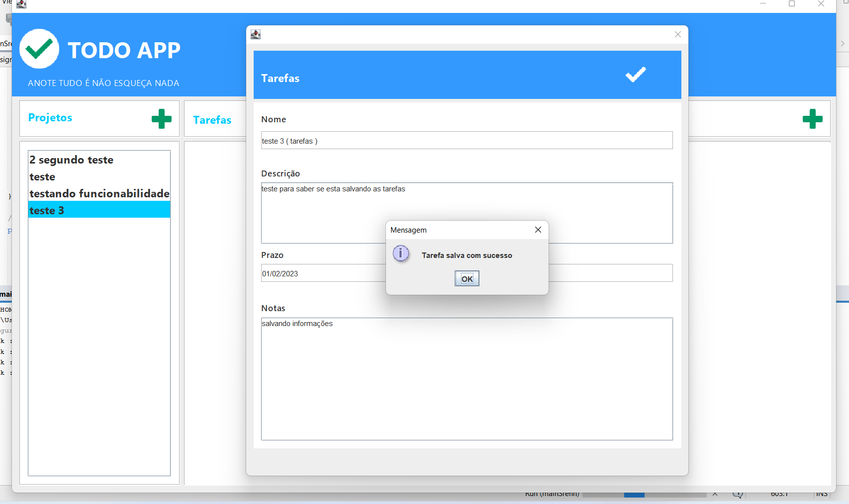Click the green plus to add a new Projeto
The width and height of the screenshot is (849, 504).
(161, 119)
